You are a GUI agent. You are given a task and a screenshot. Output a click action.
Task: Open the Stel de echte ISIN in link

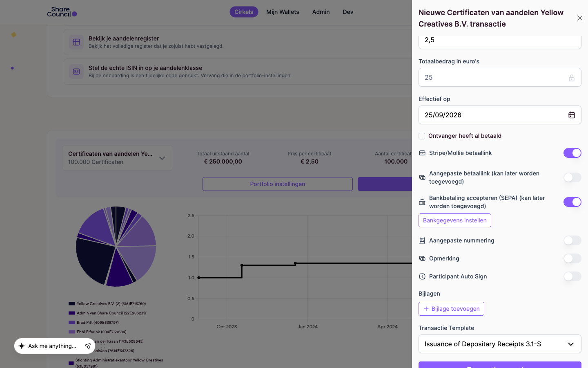tap(238, 72)
